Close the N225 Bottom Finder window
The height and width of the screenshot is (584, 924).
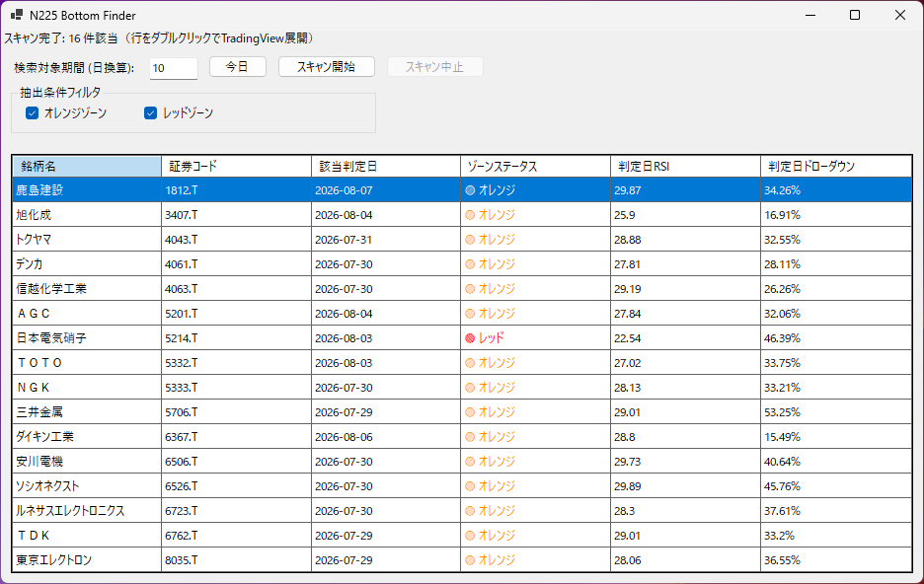[900, 16]
